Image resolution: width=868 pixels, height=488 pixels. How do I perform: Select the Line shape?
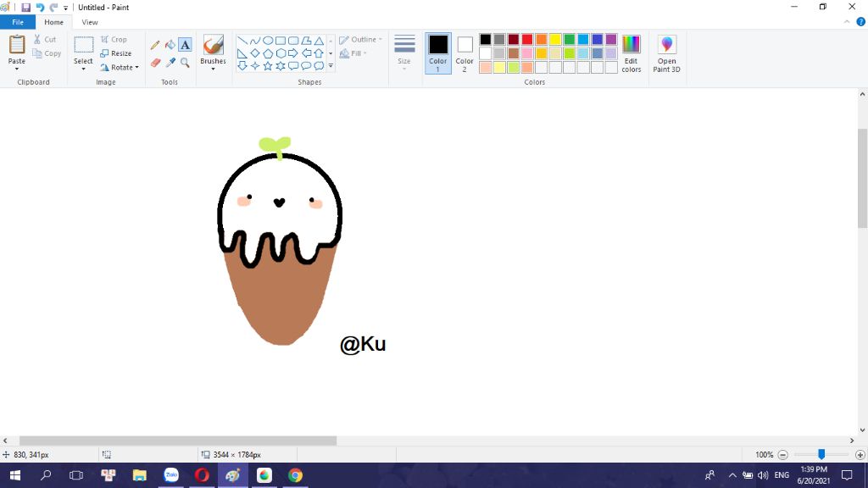(242, 41)
